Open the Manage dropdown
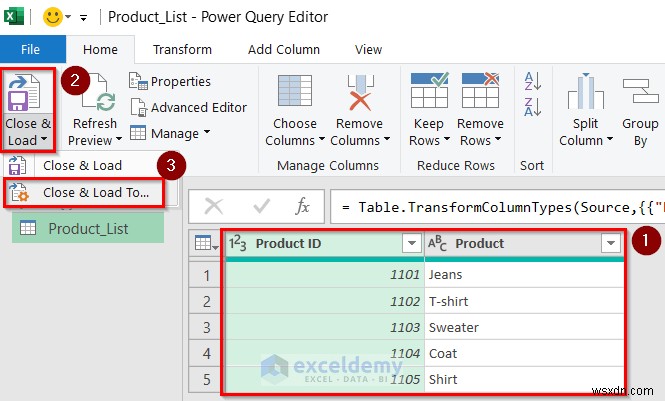 170,133
